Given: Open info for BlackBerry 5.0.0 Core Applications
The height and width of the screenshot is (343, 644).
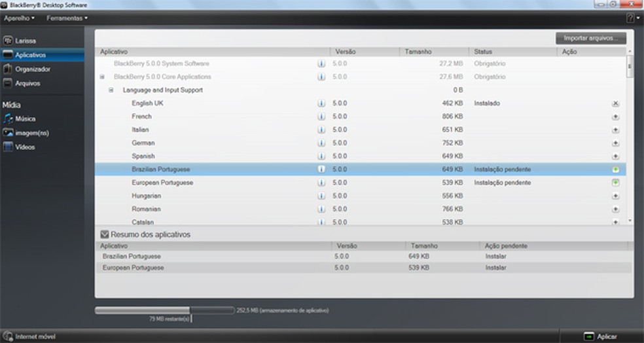Looking at the screenshot, I should [321, 77].
